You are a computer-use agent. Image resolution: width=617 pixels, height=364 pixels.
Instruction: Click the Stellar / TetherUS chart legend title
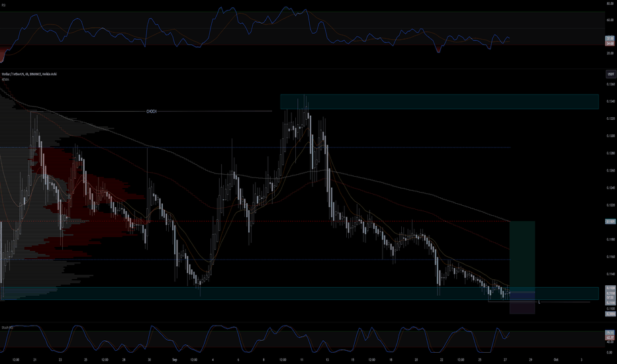(29, 74)
